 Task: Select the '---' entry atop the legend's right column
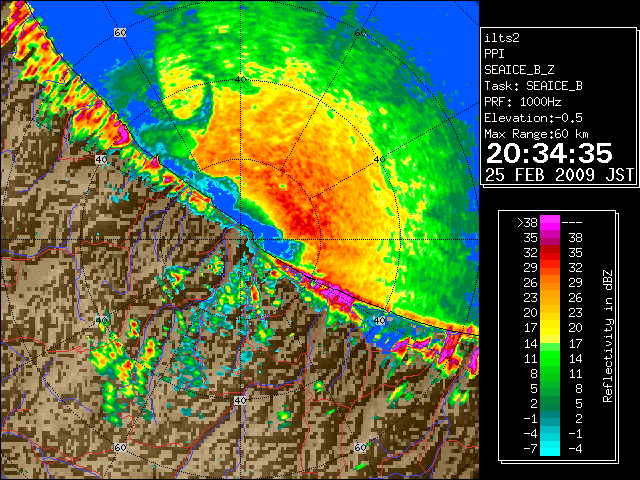(572, 223)
